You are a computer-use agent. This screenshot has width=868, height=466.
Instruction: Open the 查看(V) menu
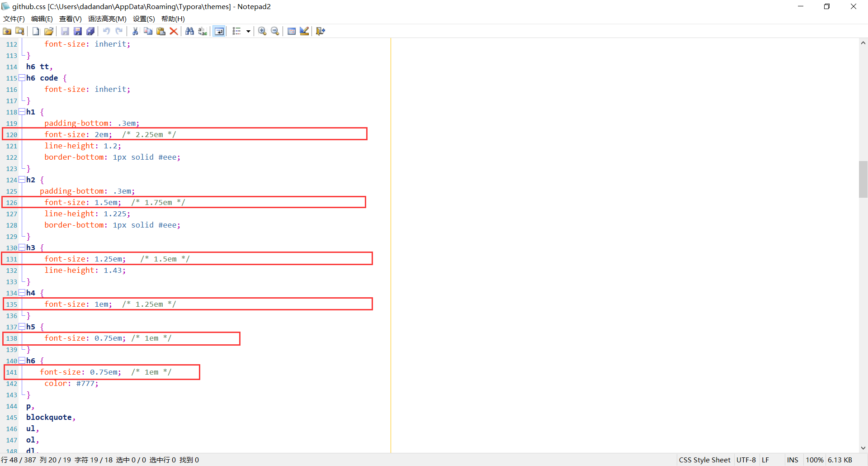(x=70, y=19)
